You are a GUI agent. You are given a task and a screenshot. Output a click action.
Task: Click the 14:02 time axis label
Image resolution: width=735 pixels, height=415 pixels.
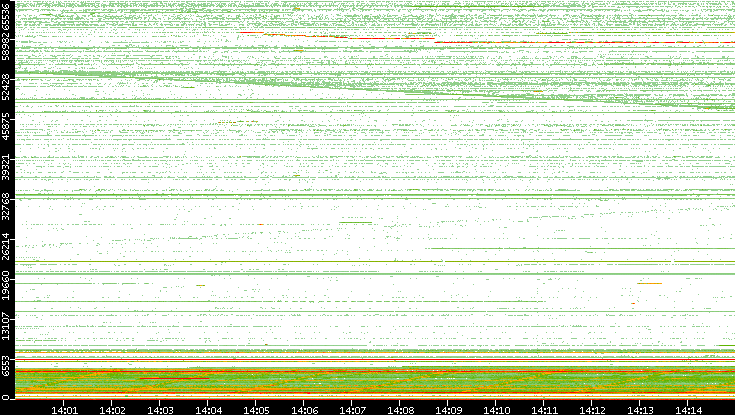click(112, 410)
